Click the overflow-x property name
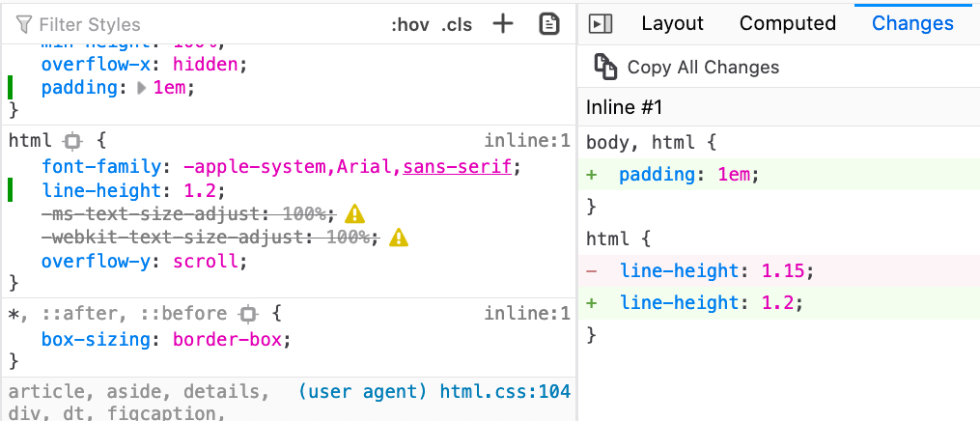The image size is (980, 421). 97,65
